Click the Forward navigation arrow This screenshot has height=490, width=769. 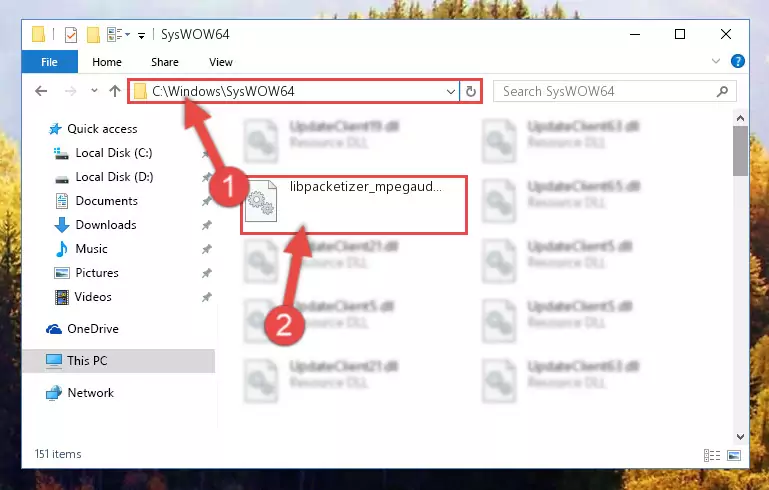(71, 91)
